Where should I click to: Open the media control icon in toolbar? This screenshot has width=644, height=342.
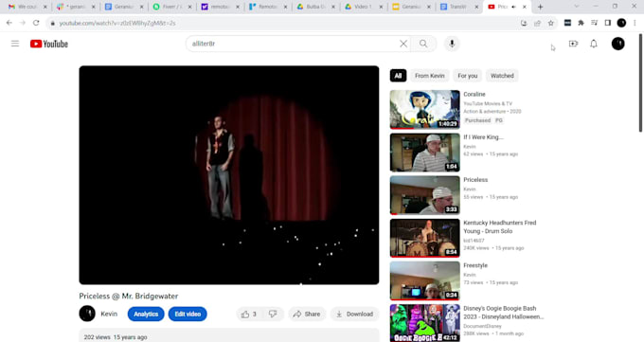[595, 23]
